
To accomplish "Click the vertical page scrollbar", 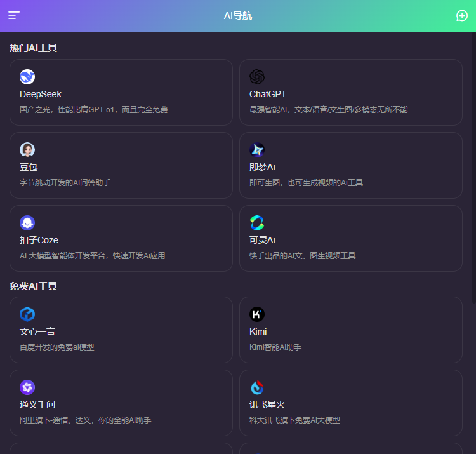I will click(x=474, y=167).
